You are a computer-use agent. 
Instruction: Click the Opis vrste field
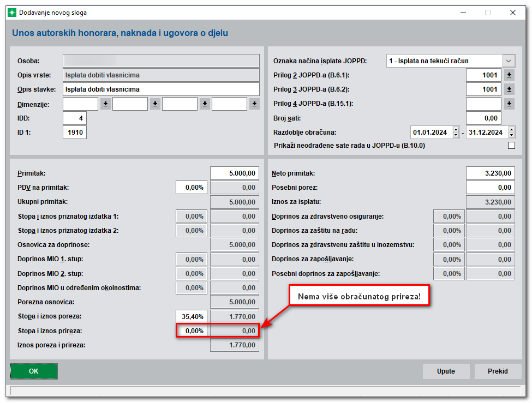161,75
